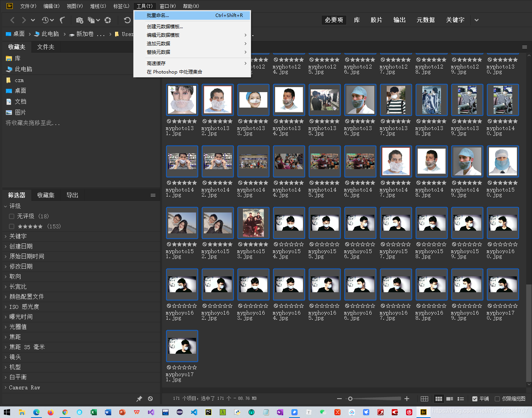The height and width of the screenshot is (418, 532).
Task: Open the recent files clock icon
Action: pyautogui.click(x=45, y=20)
